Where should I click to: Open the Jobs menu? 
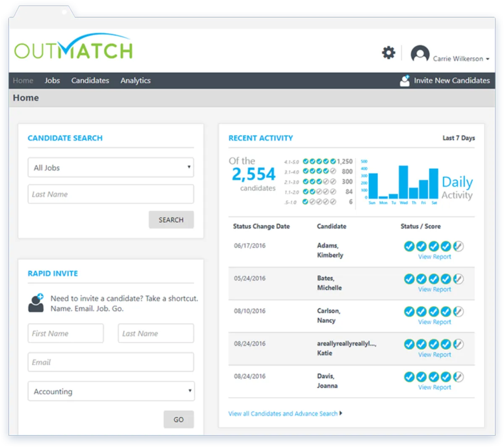point(52,80)
